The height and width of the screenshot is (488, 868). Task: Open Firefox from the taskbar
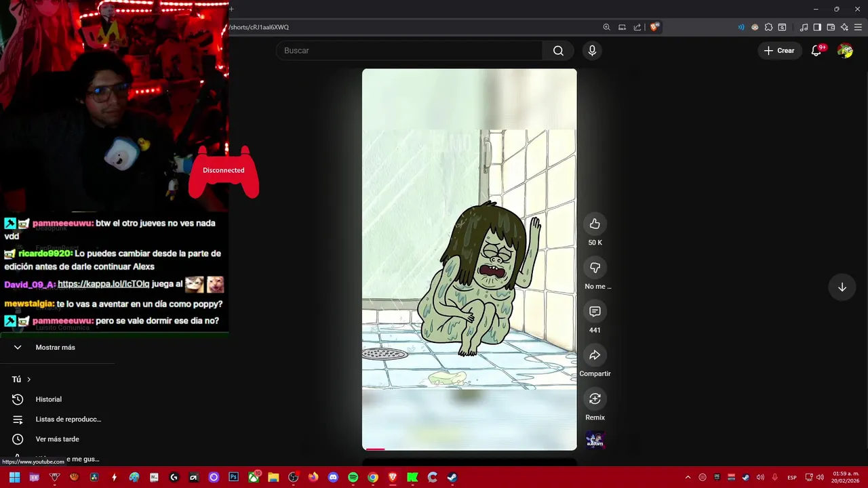tap(313, 477)
